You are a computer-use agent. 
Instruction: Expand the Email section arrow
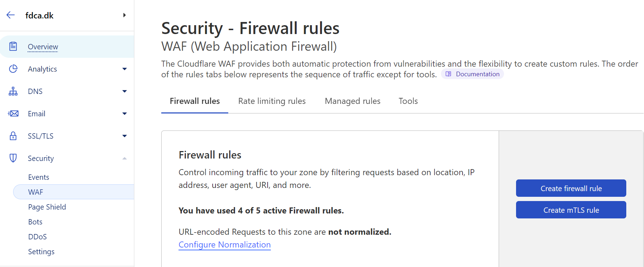(x=124, y=113)
